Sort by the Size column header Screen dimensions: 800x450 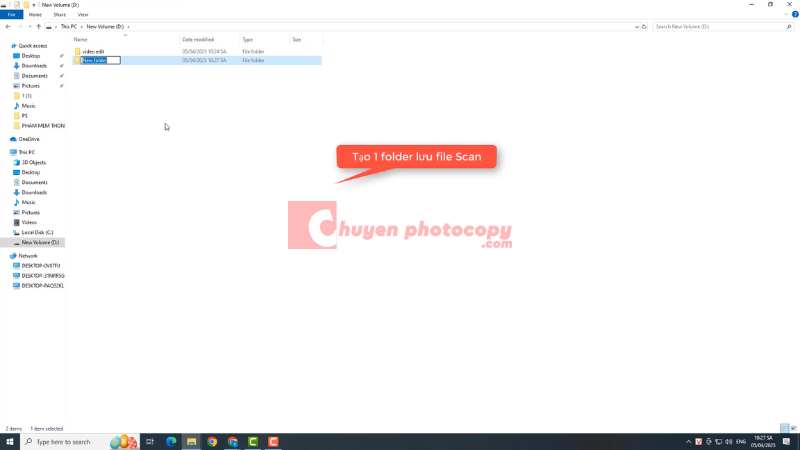coord(296,39)
